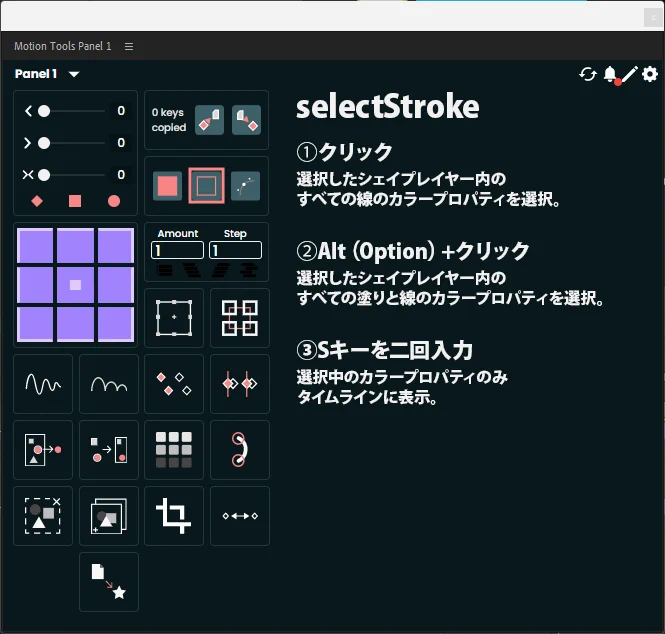Screen dimensions: 665x634
Task: Click the duplicate shapes stacked frames icon
Action: (x=109, y=516)
